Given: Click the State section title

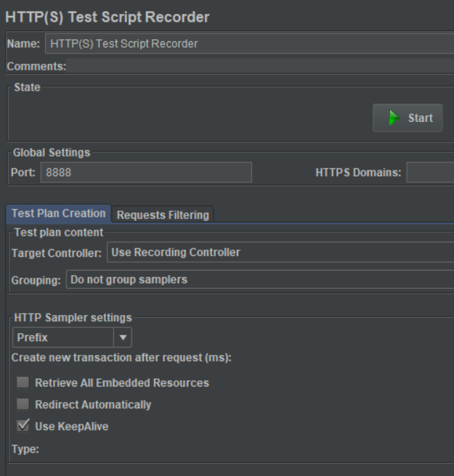Looking at the screenshot, I should point(27,88).
